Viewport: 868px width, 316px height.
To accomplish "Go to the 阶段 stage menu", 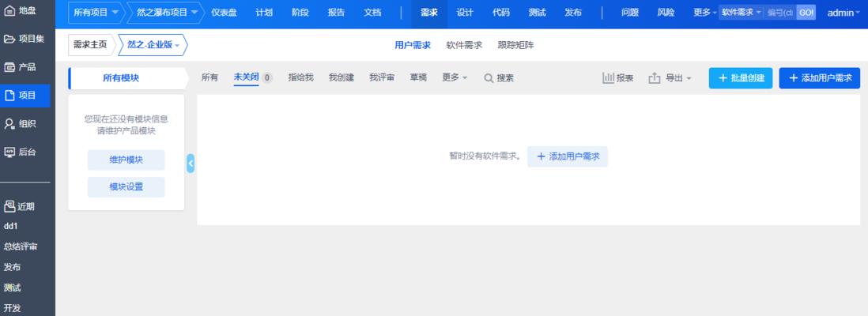I will 300,13.
